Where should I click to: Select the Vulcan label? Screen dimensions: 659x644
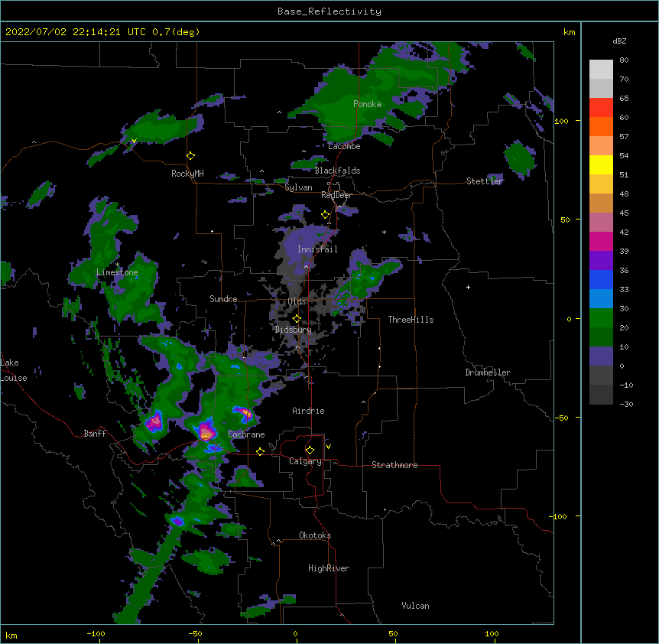(x=415, y=606)
